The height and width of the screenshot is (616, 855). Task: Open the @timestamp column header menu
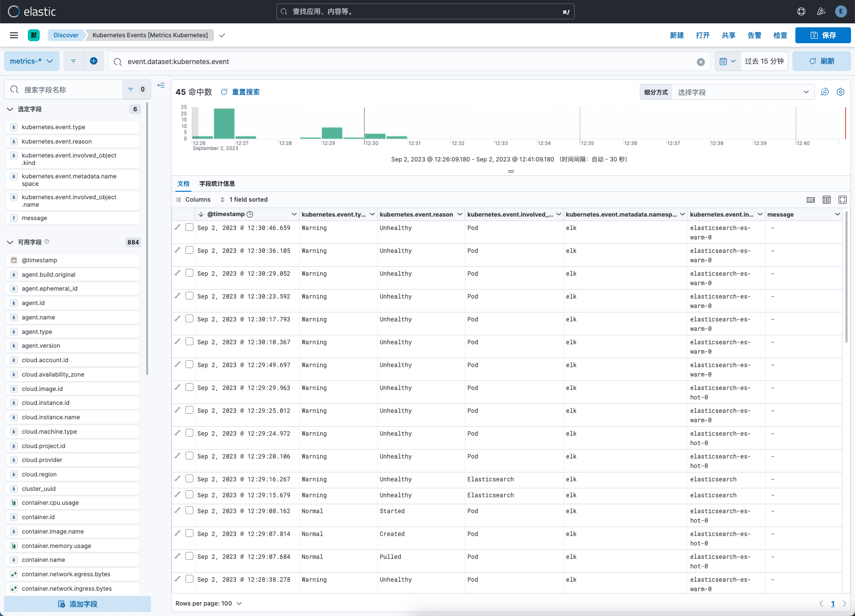point(294,214)
